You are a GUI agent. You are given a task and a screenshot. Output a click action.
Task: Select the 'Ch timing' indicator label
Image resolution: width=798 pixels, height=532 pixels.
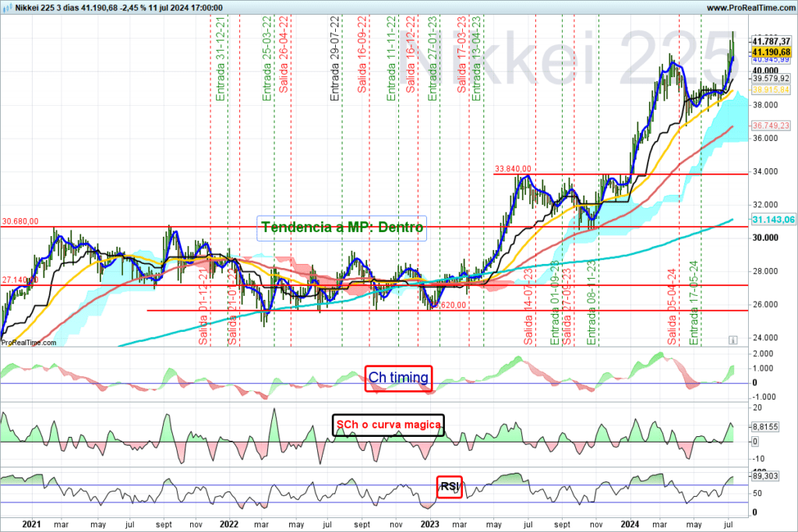point(398,378)
